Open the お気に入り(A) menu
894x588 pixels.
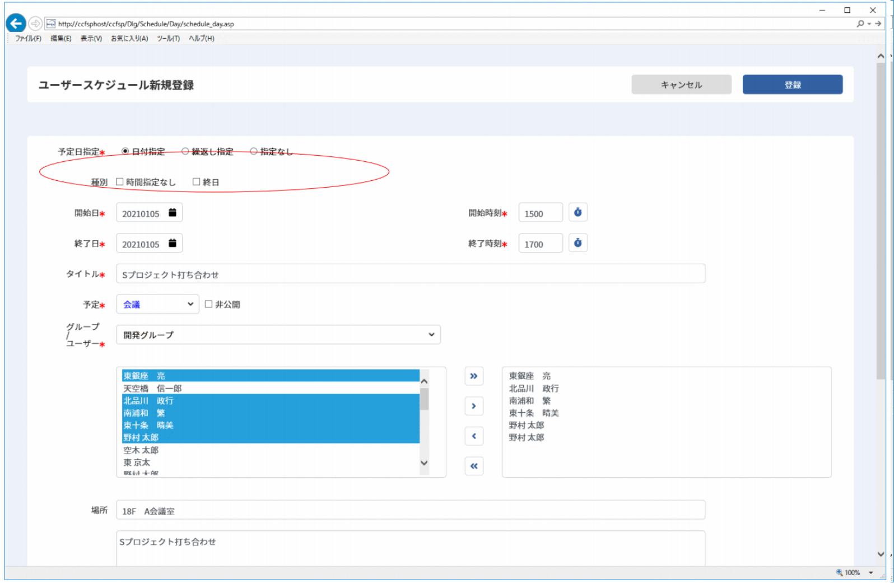[129, 38]
